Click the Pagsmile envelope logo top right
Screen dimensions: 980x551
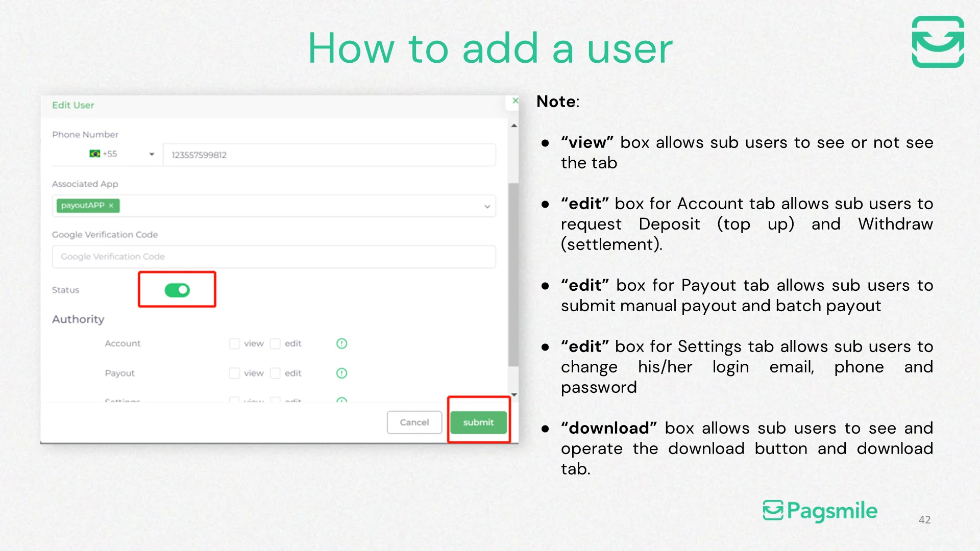tap(938, 41)
